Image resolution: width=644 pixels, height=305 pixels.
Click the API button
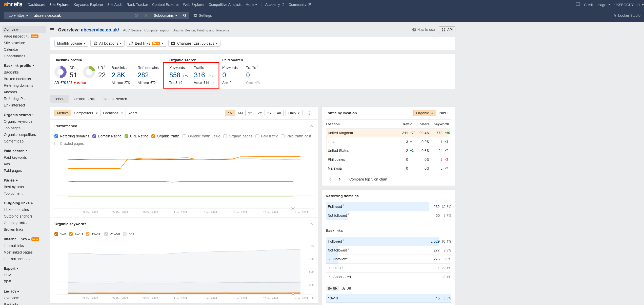tap(447, 30)
